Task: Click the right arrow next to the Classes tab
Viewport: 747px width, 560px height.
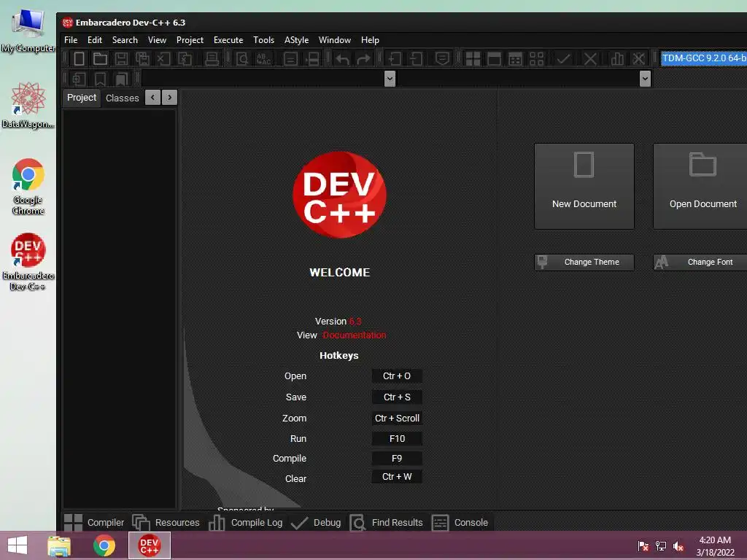Action: point(169,97)
